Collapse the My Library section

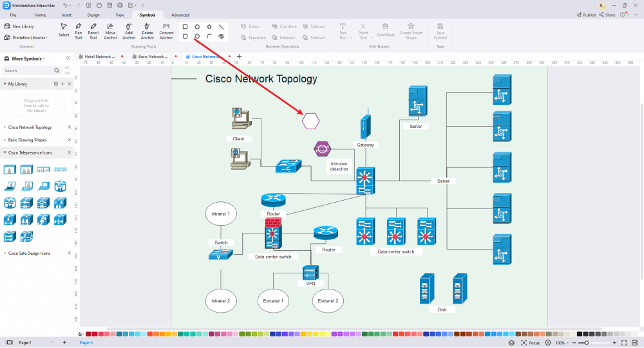coord(5,84)
